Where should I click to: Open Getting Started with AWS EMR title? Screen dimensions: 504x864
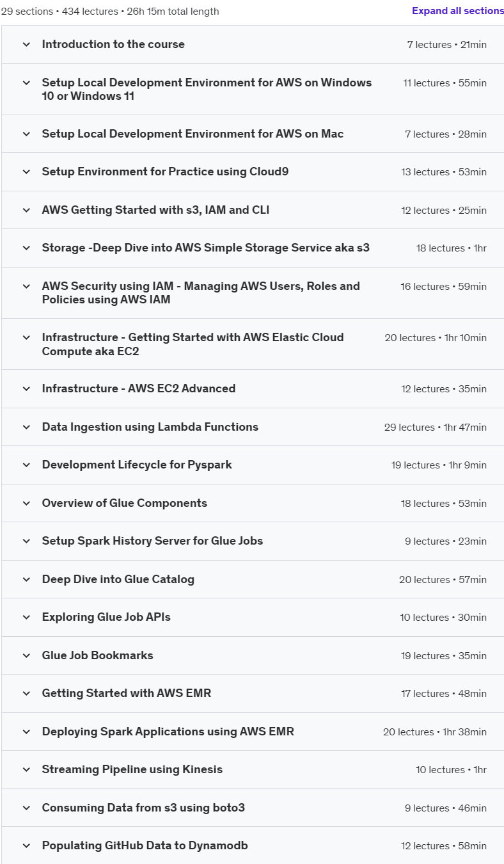coord(127,693)
